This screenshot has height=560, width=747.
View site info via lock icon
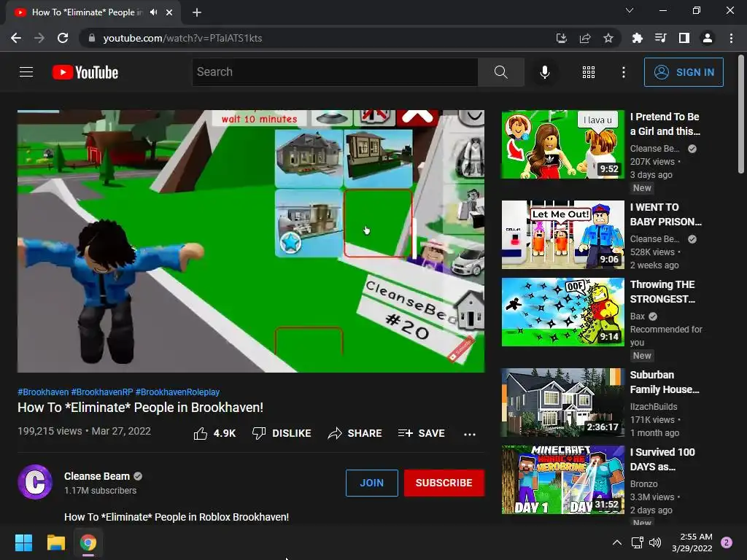click(92, 38)
